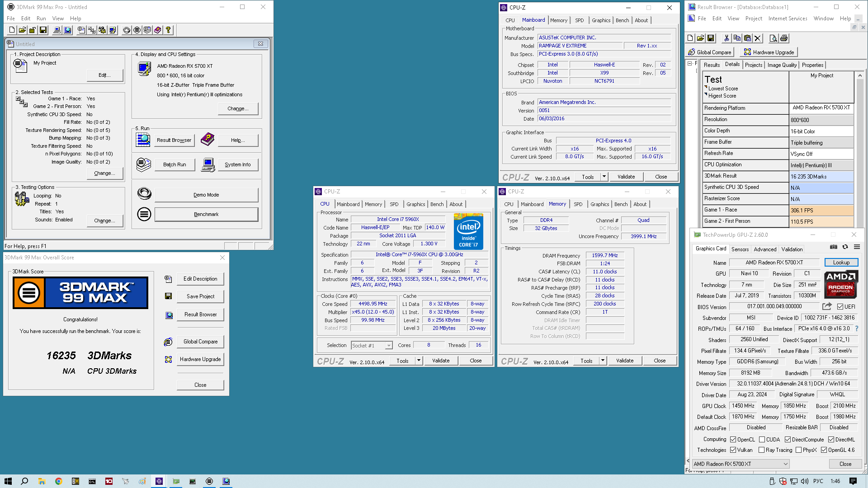The image size is (868, 488).
Task: Open Internet Services menu in Result Browser
Action: pos(788,19)
